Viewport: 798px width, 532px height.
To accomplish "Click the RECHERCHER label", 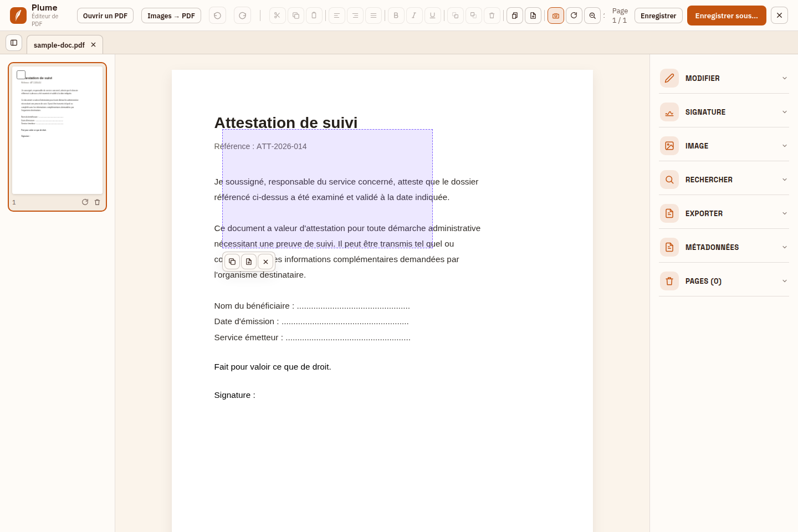I will (x=709, y=180).
